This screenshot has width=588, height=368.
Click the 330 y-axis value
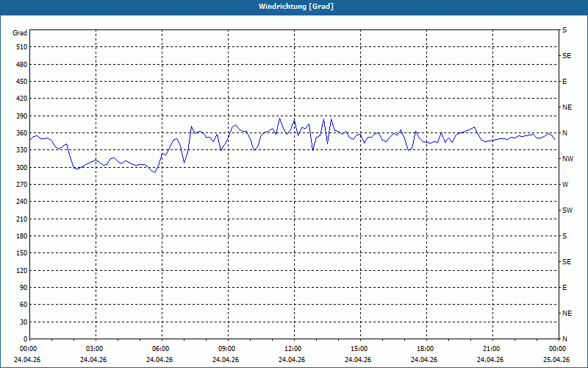[x=22, y=150]
